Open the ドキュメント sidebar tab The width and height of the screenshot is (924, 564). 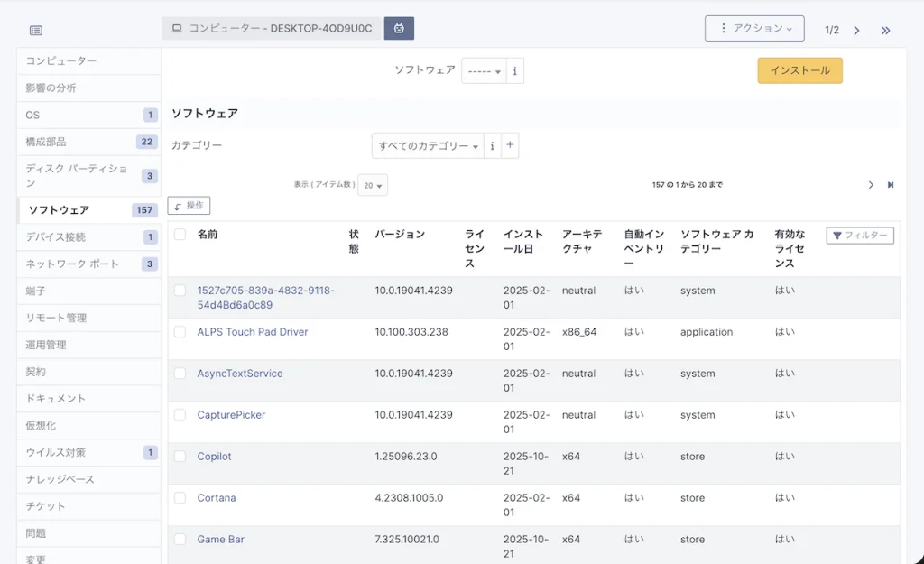(x=89, y=399)
